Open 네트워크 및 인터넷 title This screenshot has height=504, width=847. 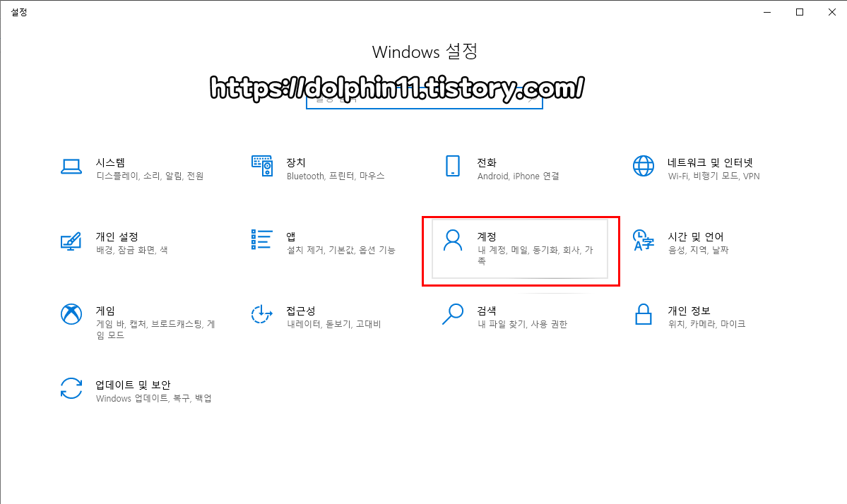711,162
